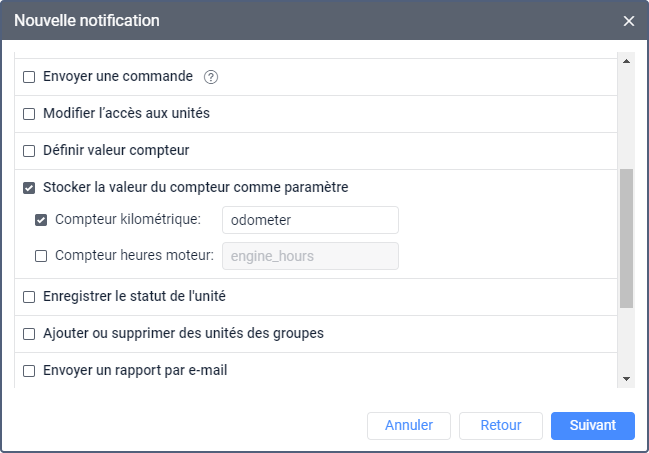Check Enregistrer le statut de l'unité

29,297
